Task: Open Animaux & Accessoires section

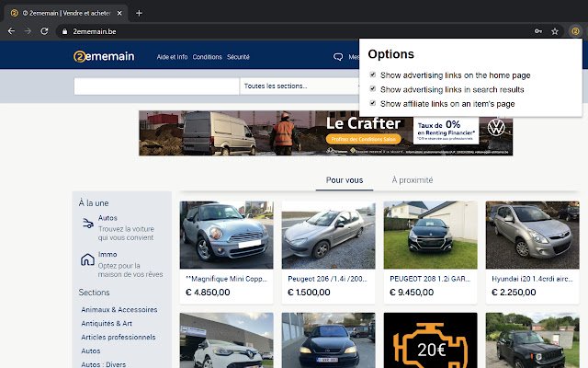Action: click(119, 310)
